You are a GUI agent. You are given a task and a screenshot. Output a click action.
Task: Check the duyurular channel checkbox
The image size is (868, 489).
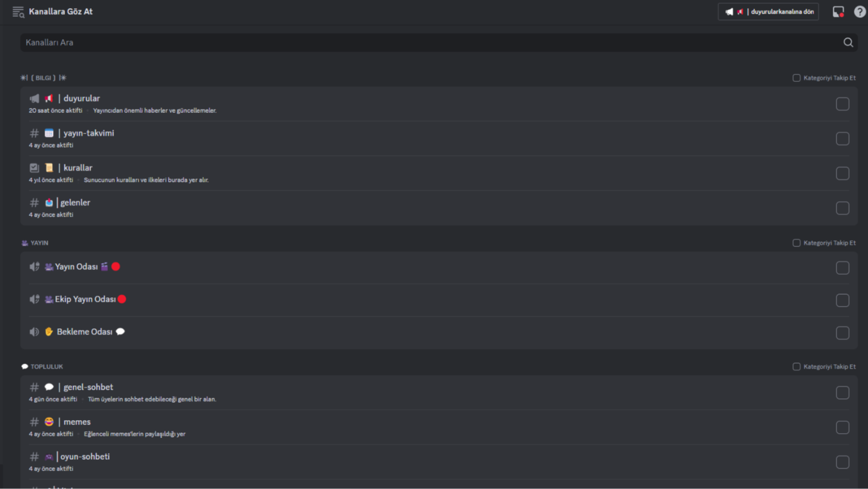coord(843,104)
